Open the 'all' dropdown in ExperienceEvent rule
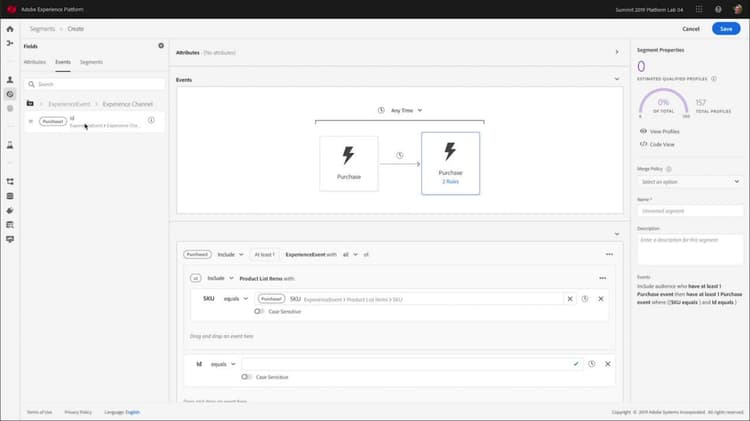The height and width of the screenshot is (421, 750). [x=350, y=255]
